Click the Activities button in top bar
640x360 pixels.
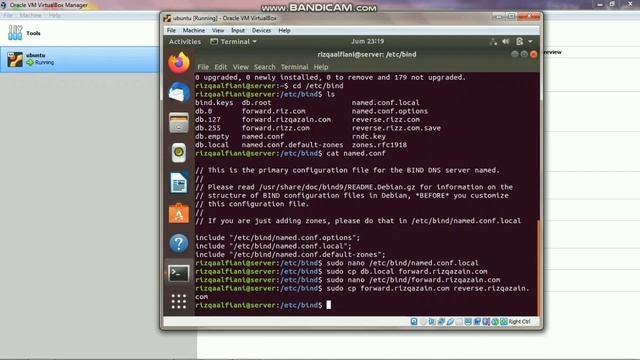coord(185,42)
